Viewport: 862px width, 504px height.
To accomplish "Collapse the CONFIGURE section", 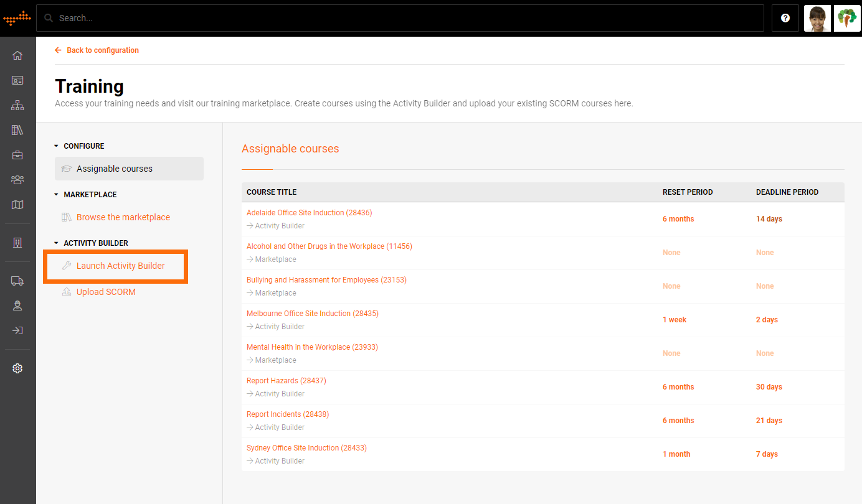I will tap(80, 146).
